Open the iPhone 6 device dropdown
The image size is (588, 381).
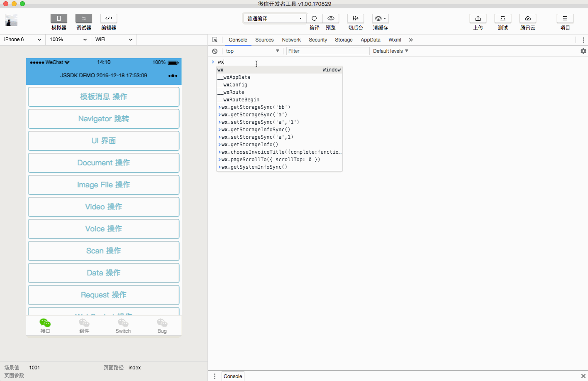click(x=22, y=39)
